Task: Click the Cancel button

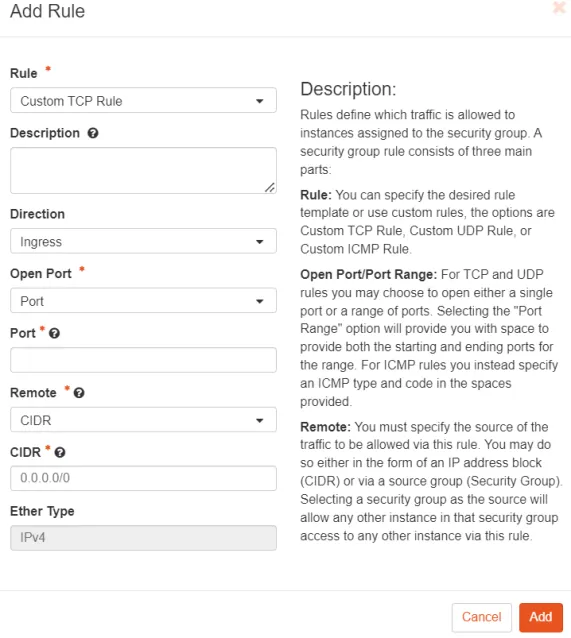Action: [x=481, y=617]
